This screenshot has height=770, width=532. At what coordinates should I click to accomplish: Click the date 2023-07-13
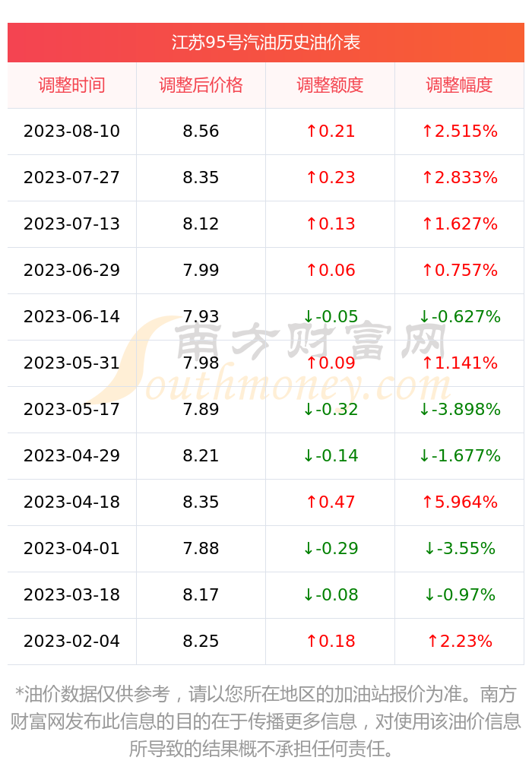71,224
